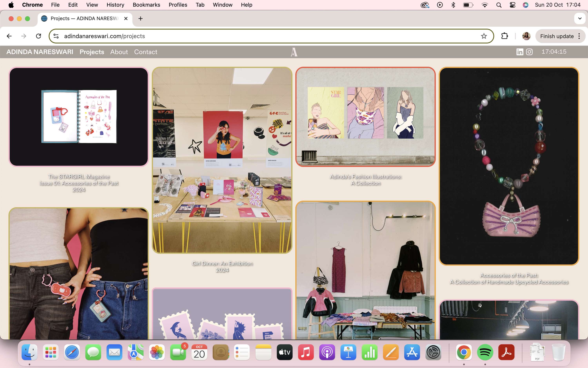The image size is (588, 368).
Task: Launch Safari from the Dock
Action: tap(72, 352)
